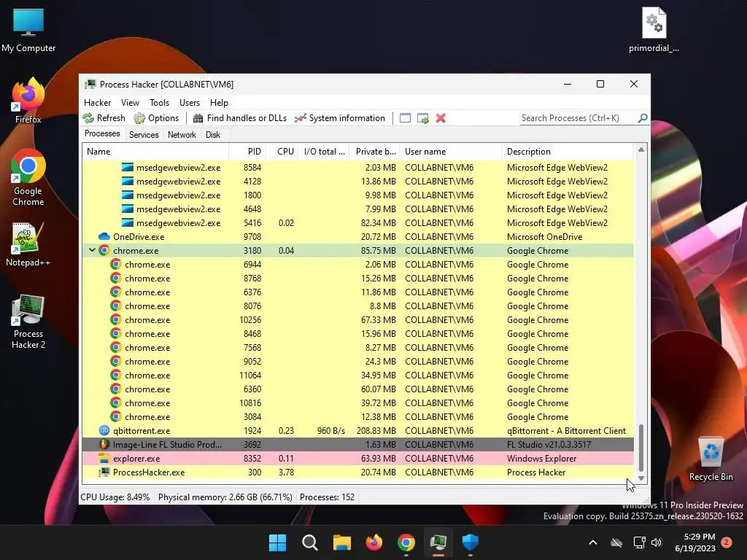
Task: Open the Tools menu
Action: [x=159, y=103]
